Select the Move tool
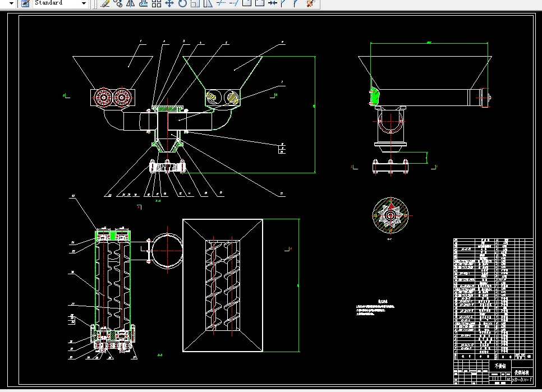542x392 pixels. tap(169, 3)
